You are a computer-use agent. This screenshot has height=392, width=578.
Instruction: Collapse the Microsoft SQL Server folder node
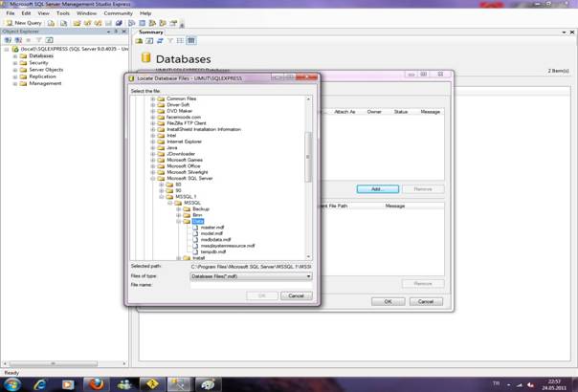point(152,179)
